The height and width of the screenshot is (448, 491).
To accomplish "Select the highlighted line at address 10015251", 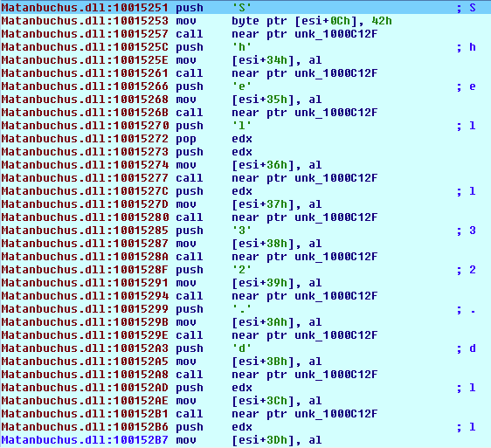I will click(x=245, y=8).
